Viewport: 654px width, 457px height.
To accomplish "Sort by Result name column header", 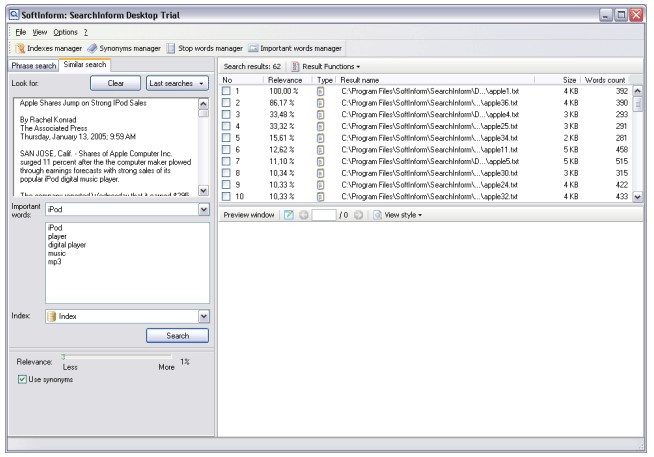I will (435, 80).
